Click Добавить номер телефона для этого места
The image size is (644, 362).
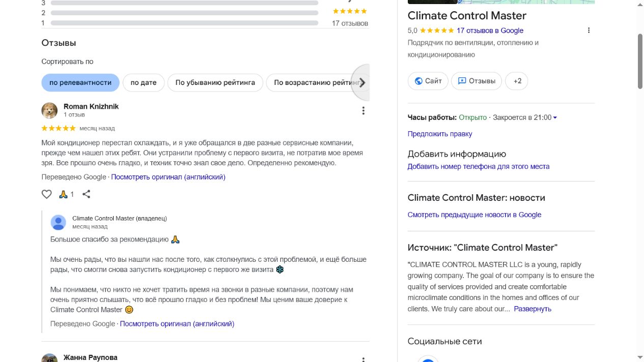click(x=479, y=166)
